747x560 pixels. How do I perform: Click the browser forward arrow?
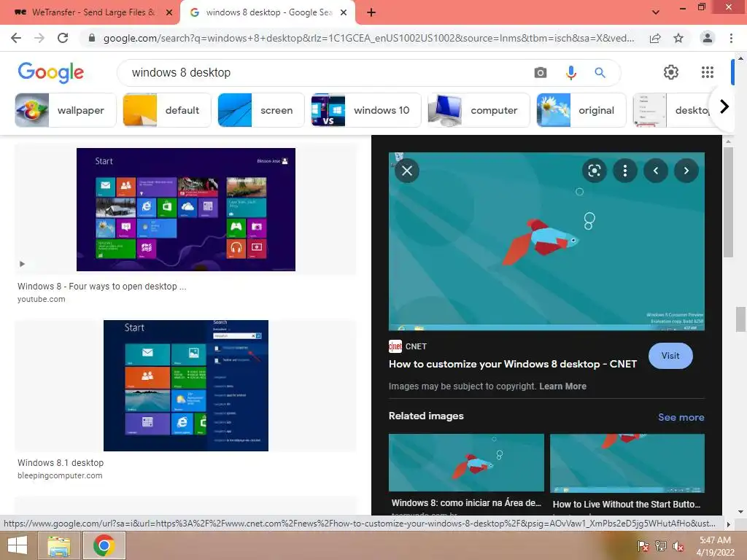point(39,38)
